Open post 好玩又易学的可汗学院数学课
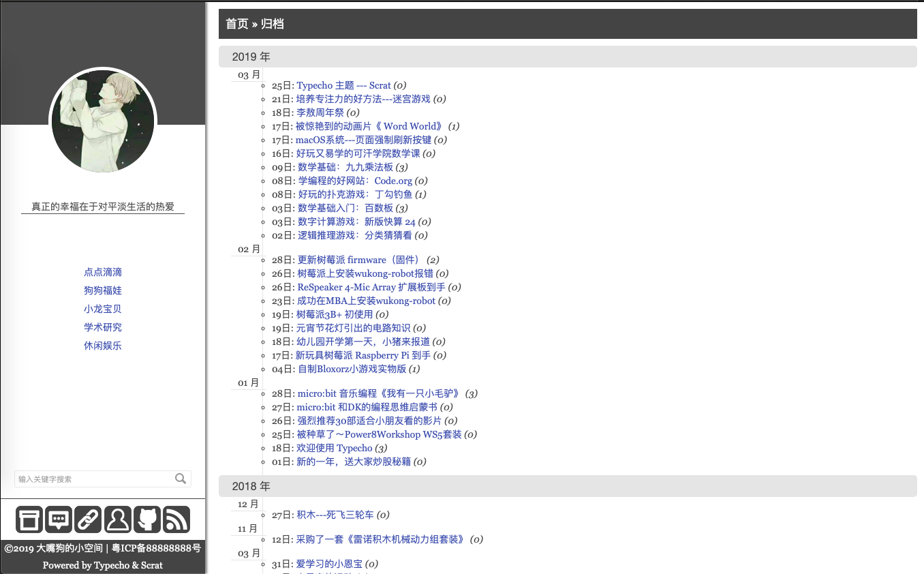924x574 pixels. click(357, 153)
